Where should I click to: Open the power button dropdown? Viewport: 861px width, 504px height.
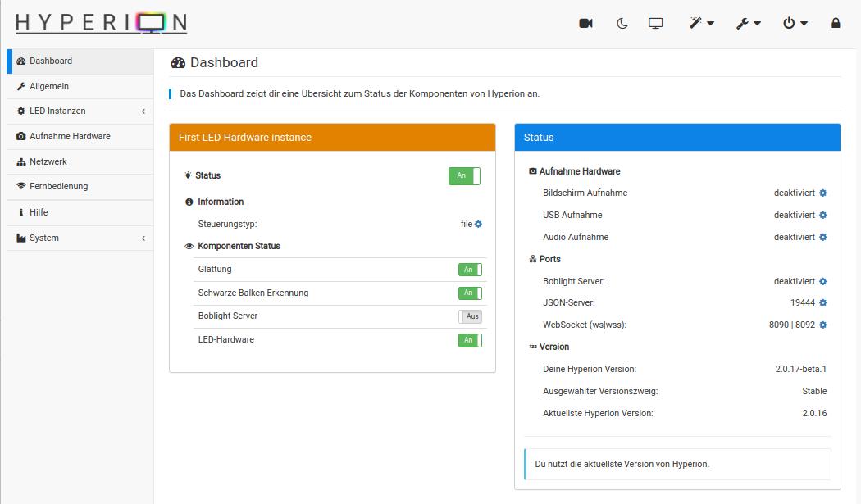click(x=795, y=23)
